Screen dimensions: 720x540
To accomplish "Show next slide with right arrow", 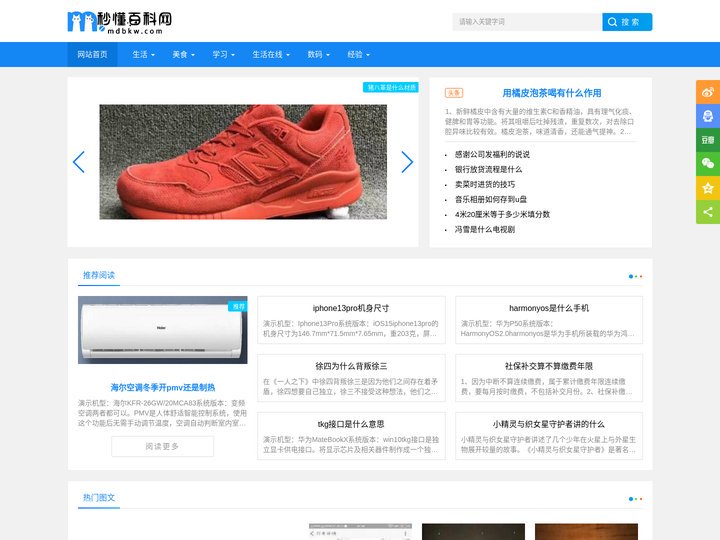I will click(407, 162).
